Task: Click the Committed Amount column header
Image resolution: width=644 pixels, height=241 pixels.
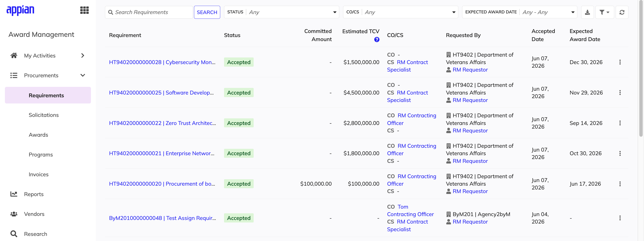Action: click(318, 35)
